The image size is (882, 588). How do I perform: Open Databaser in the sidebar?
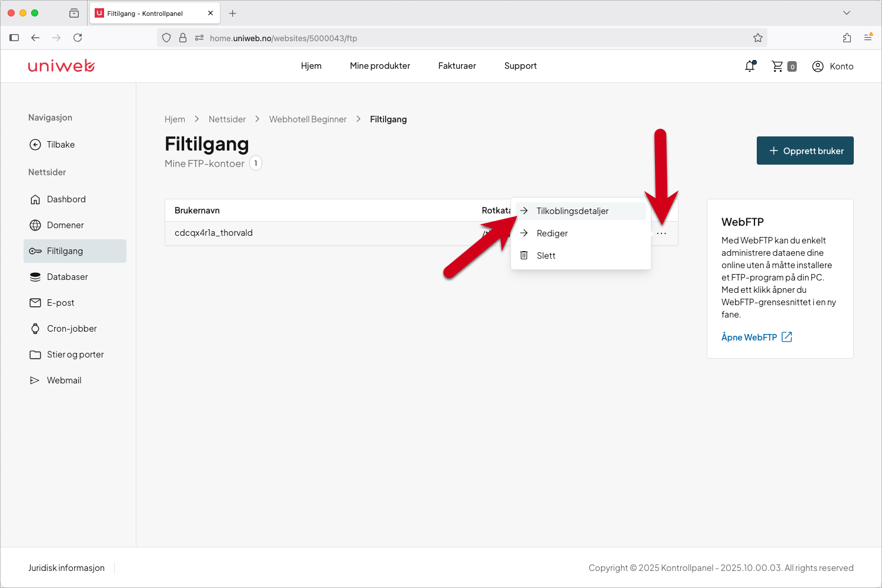tap(75, 277)
